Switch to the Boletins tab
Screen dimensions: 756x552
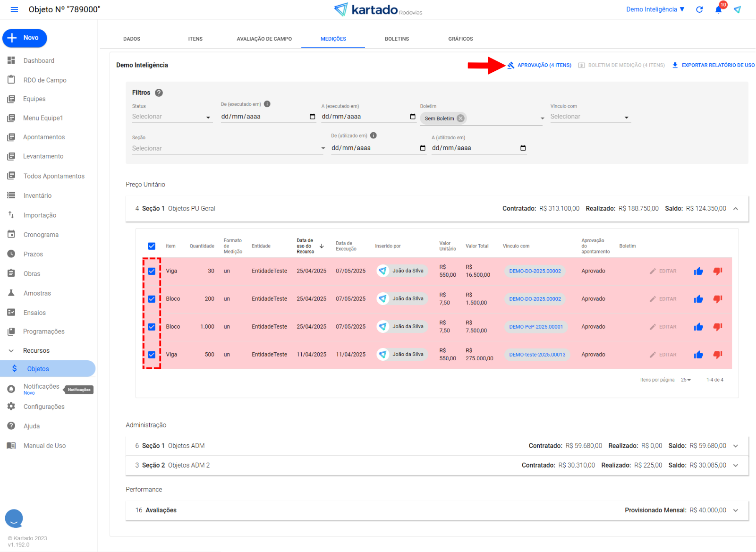click(397, 39)
